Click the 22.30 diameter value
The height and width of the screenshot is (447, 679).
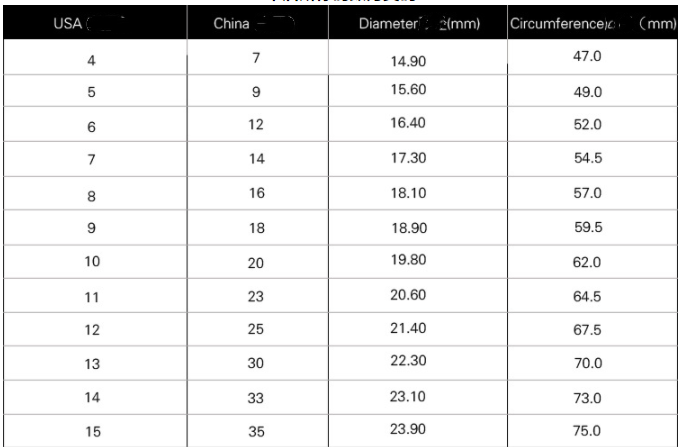pos(409,364)
